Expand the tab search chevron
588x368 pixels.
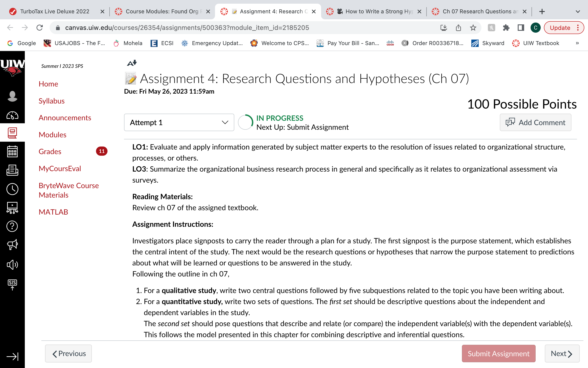(578, 11)
